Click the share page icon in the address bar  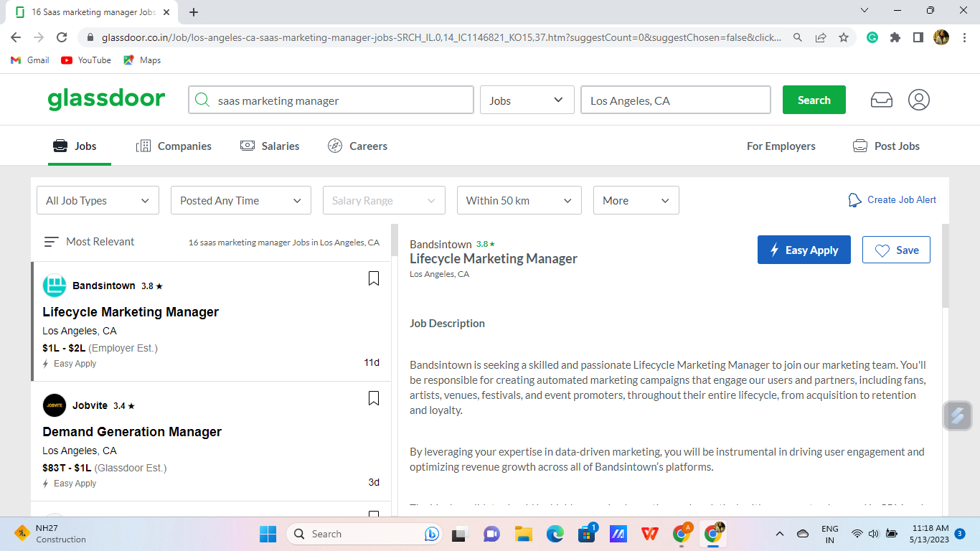(821, 37)
